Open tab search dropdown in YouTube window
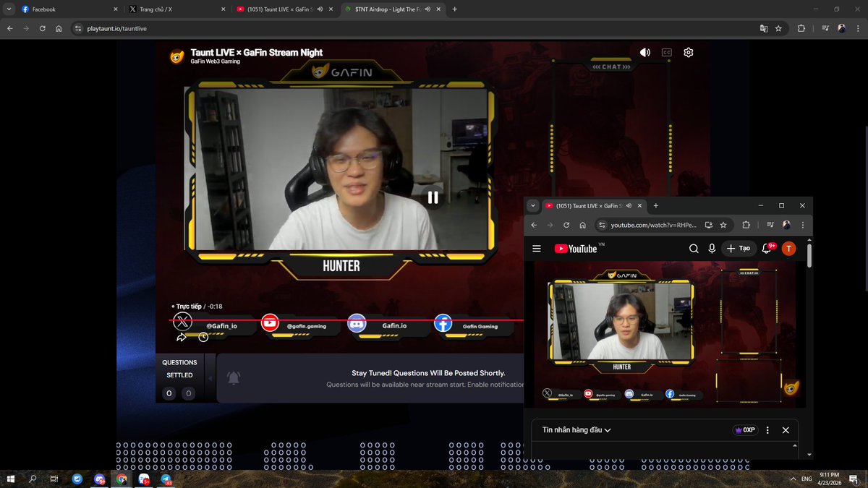Viewport: 868px width, 488px height. pos(533,205)
